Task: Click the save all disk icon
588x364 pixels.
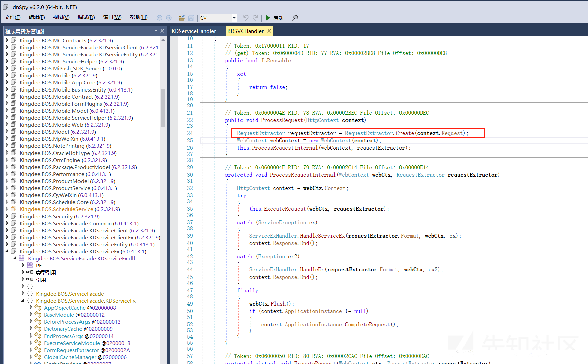Action: 191,18
